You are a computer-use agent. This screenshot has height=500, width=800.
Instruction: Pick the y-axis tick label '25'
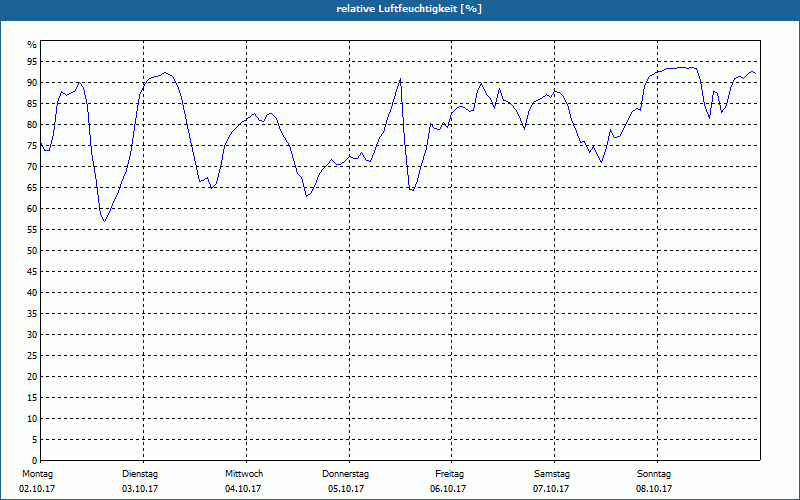[x=32, y=356]
